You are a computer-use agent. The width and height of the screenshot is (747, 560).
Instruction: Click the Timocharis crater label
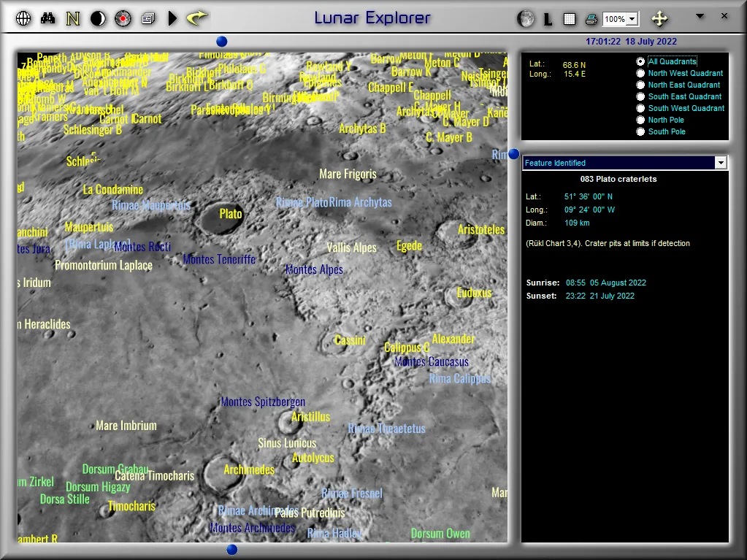tap(131, 506)
